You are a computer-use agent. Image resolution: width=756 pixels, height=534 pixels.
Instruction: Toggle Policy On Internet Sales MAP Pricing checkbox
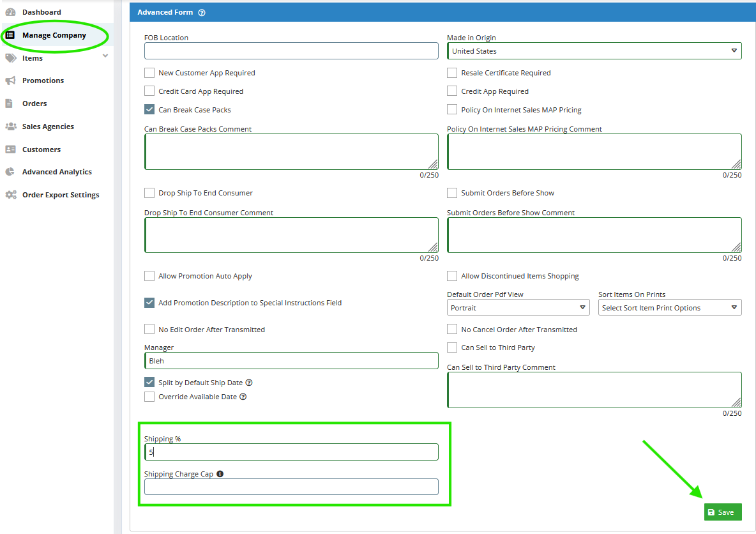point(452,109)
